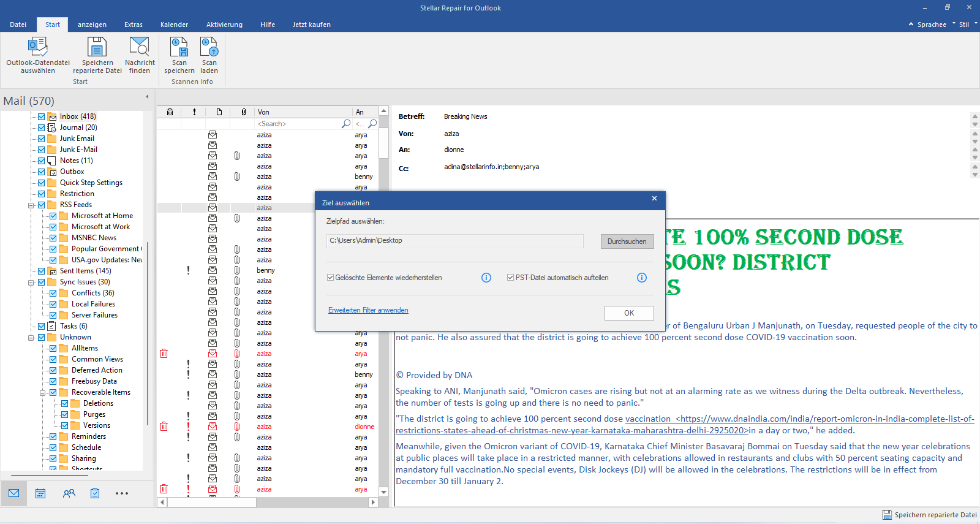The width and height of the screenshot is (980, 524).
Task: Click the mail list vertical scrollbar thumb
Action: point(383,143)
